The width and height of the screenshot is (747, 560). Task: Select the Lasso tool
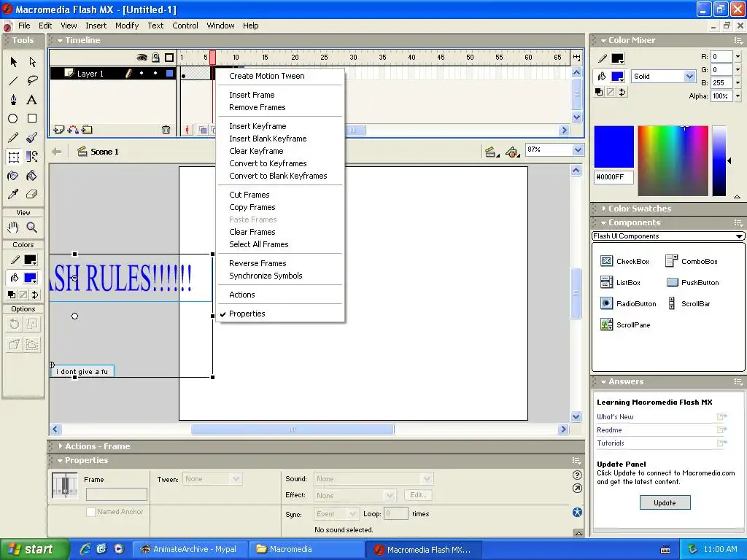pos(32,81)
